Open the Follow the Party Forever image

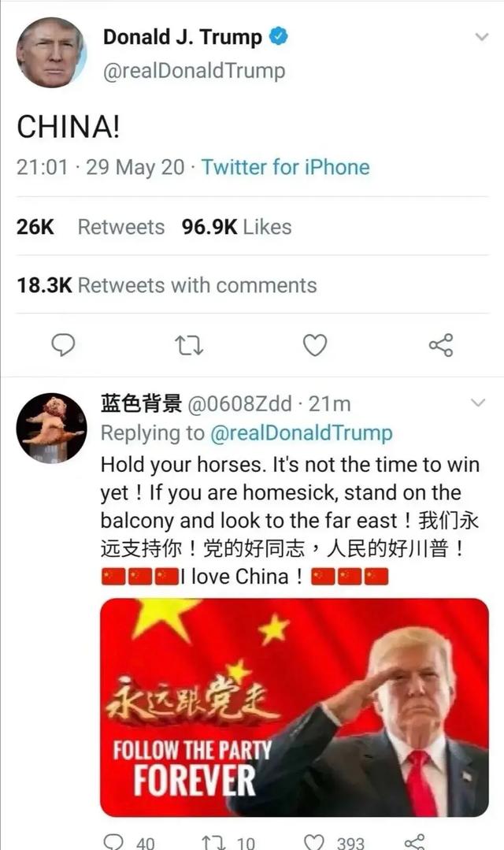(x=295, y=707)
